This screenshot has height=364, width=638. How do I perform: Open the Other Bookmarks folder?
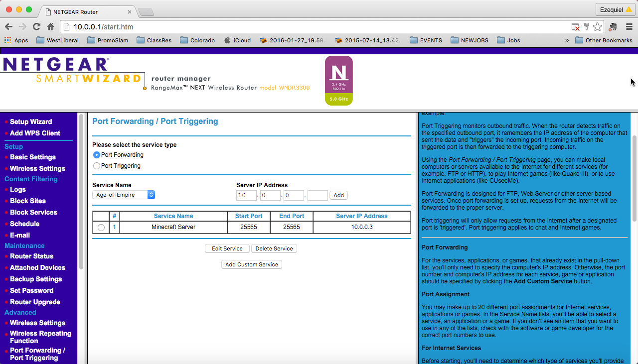604,40
